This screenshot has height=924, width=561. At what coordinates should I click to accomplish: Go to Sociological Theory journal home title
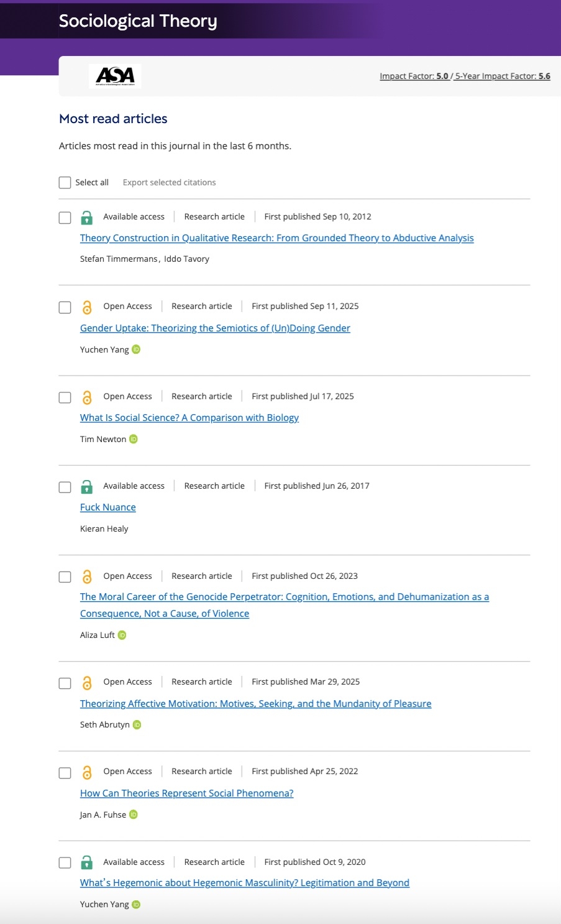pyautogui.click(x=138, y=21)
